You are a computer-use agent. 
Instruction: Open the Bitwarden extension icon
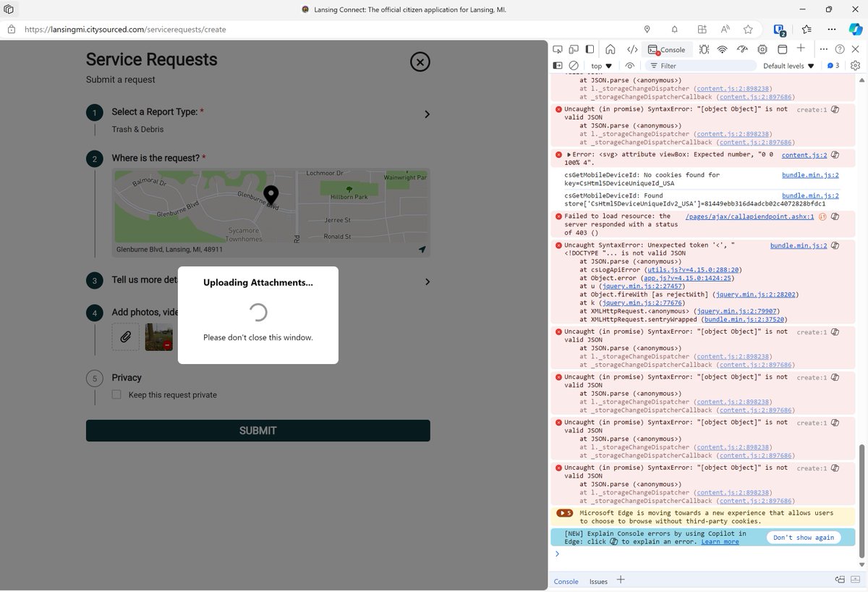coord(779,30)
